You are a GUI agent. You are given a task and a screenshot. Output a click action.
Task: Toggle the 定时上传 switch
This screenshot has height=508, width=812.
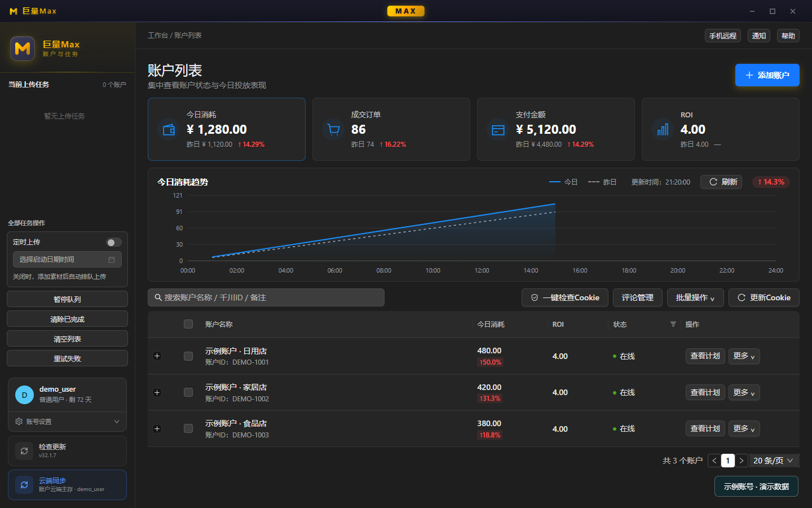(x=114, y=242)
